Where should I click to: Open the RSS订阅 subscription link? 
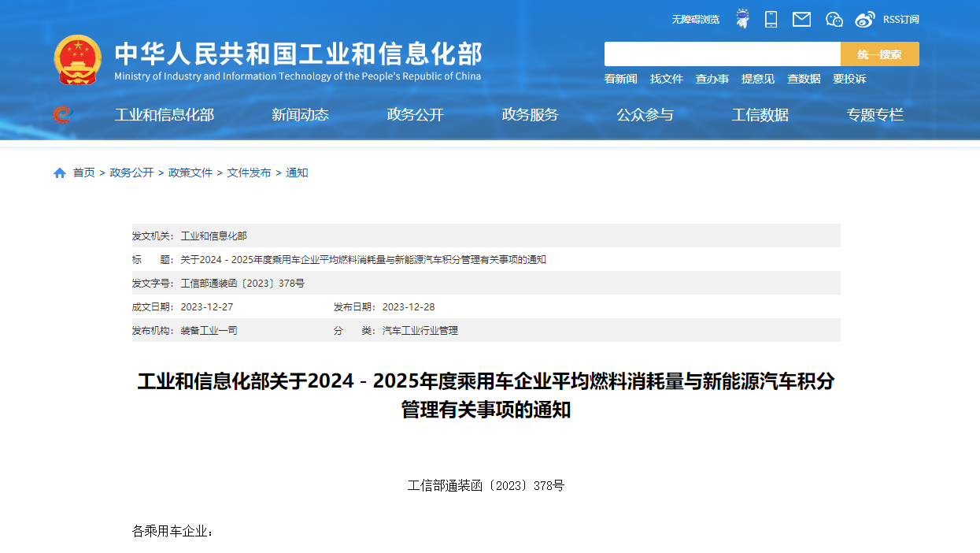coord(900,20)
